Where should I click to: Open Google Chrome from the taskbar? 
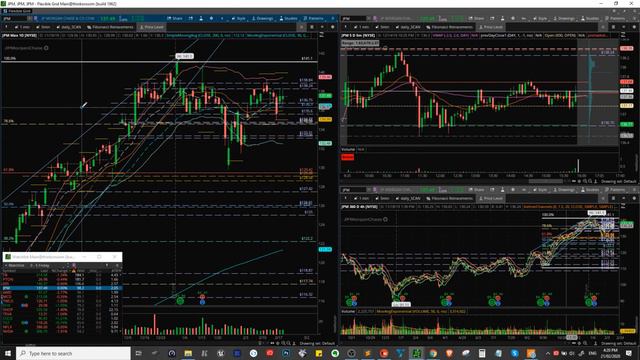(x=433, y=353)
